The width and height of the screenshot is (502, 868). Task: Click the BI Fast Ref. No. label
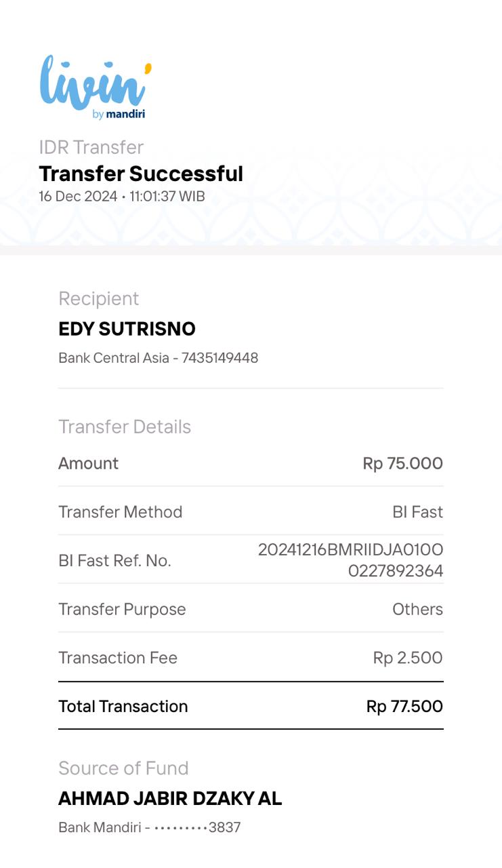(x=114, y=561)
